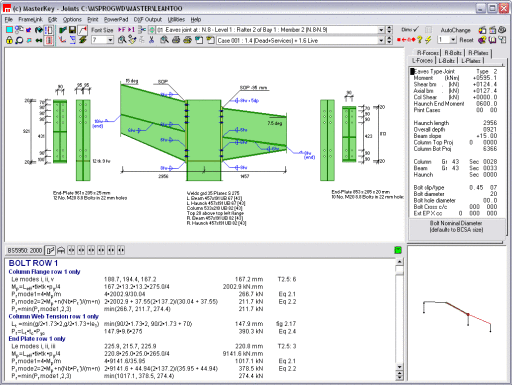Click the Reset button

coord(466,40)
